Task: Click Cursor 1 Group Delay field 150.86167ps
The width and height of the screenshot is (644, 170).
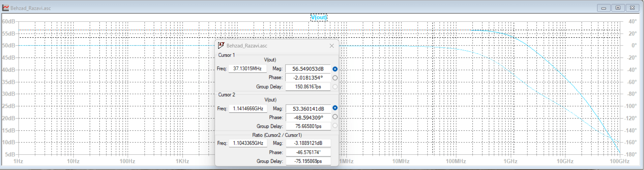Action: (x=308, y=87)
